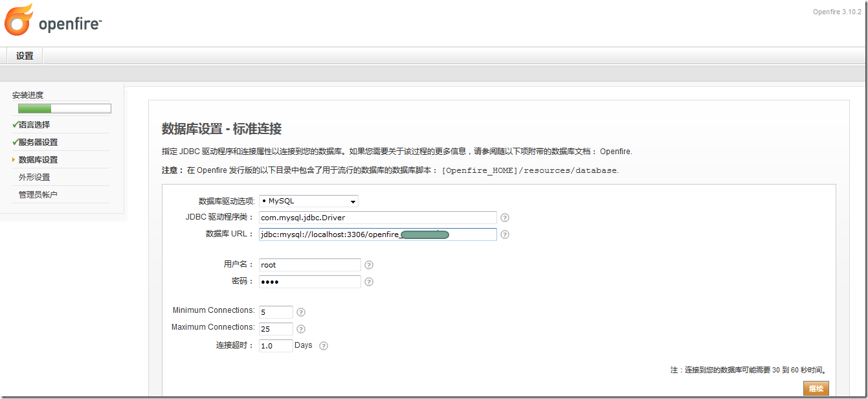Image resolution: width=868 pixels, height=399 pixels.
Task: Select 管理员帐户 step in sidebar
Action: [x=38, y=194]
